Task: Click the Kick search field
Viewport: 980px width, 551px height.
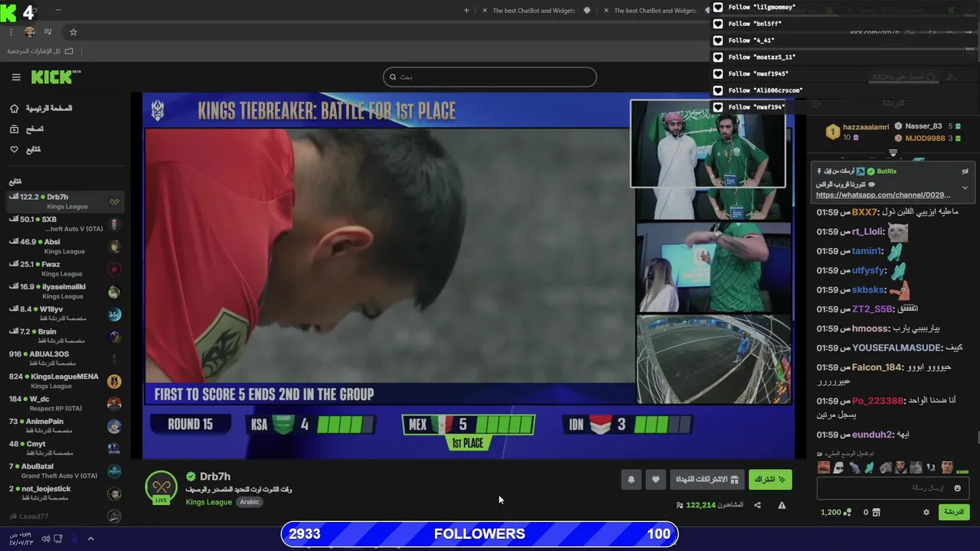Action: (489, 77)
